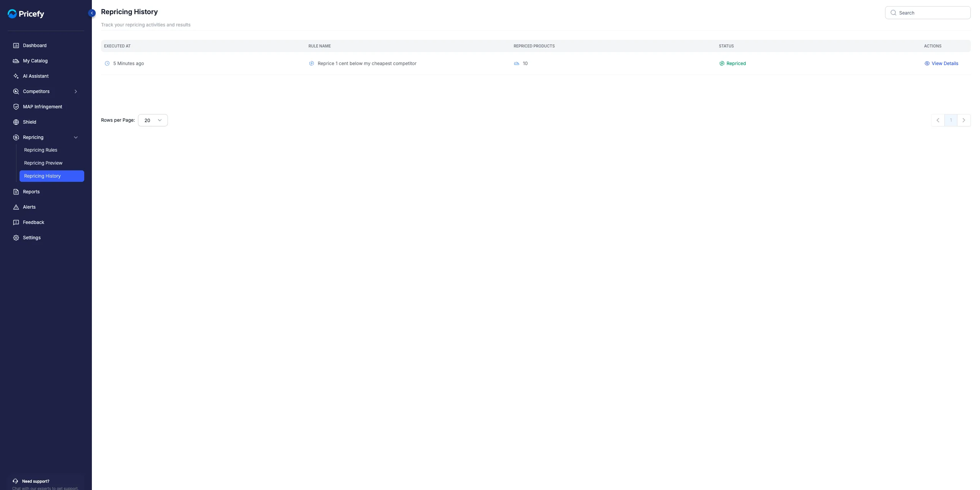The width and height of the screenshot is (980, 490).
Task: Select page 1 in pagination
Action: pyautogui.click(x=951, y=120)
